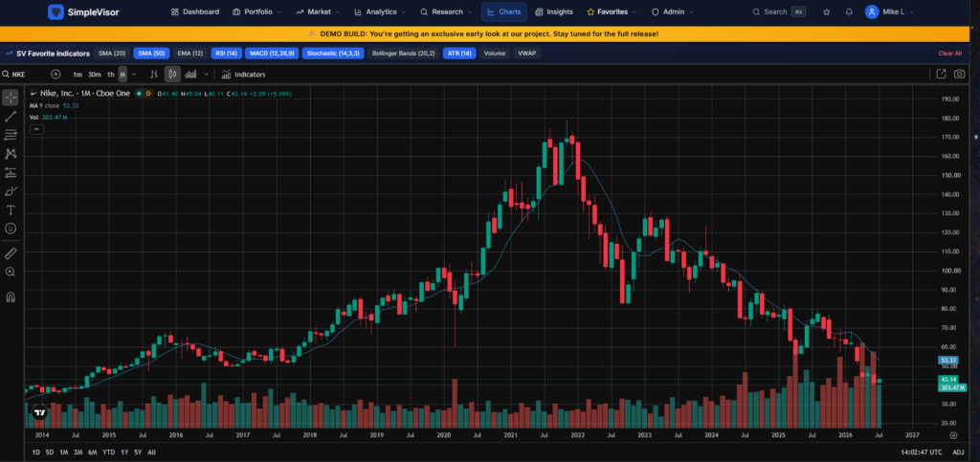The image size is (980, 462).
Task: Select the XABCD pattern tool
Action: click(x=11, y=154)
